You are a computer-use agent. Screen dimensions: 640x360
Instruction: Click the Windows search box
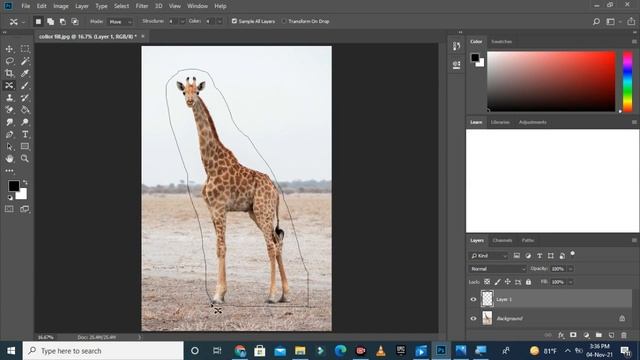tap(103, 351)
